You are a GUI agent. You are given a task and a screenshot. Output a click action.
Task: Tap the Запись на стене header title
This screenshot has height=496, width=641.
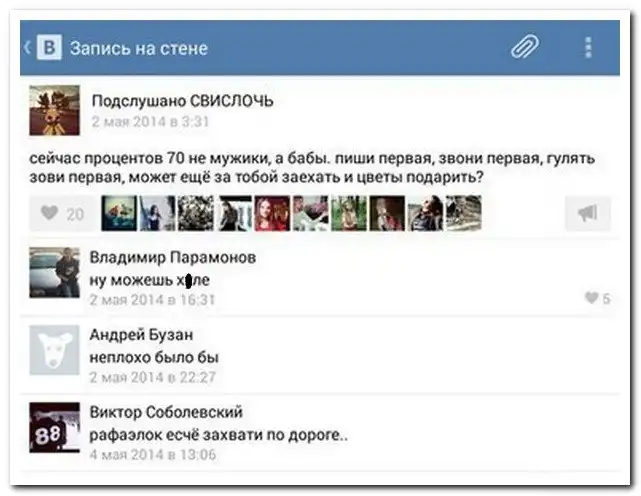(x=138, y=48)
